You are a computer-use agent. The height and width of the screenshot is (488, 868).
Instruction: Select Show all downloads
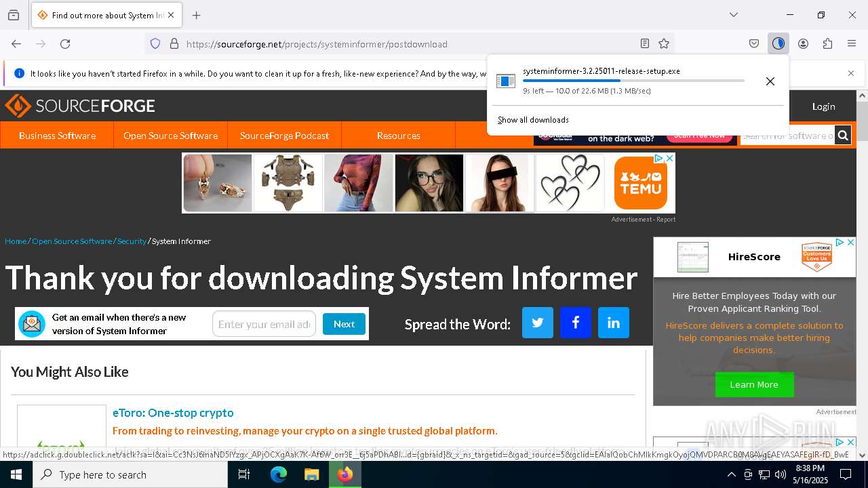(533, 120)
